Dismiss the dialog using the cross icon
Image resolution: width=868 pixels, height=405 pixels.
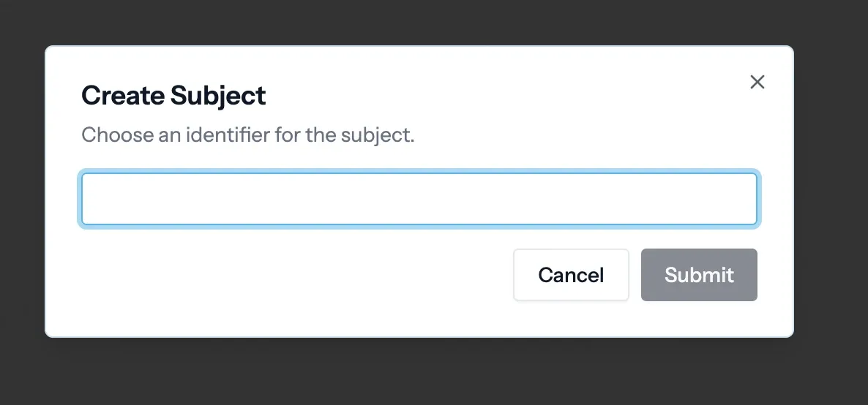tap(757, 82)
